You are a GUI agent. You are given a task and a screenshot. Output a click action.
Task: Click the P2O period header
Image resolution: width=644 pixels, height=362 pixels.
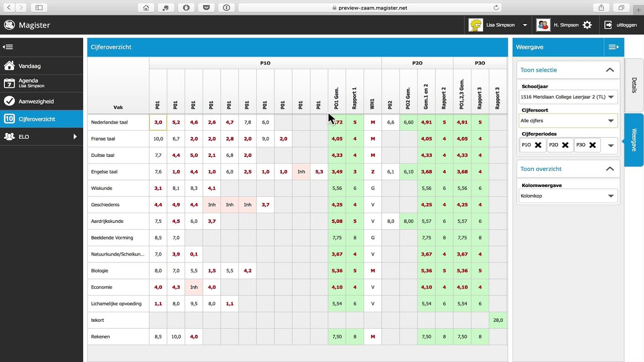[x=417, y=63]
